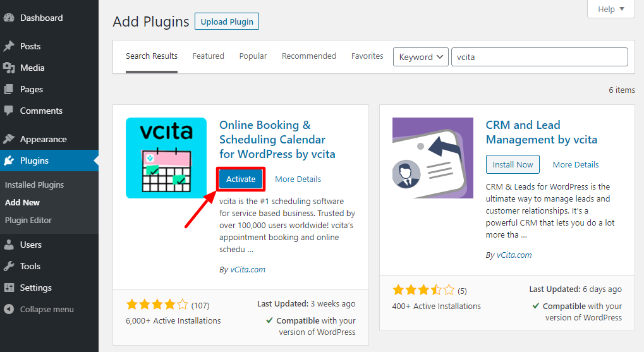Open Keyword search type dropdown

420,57
